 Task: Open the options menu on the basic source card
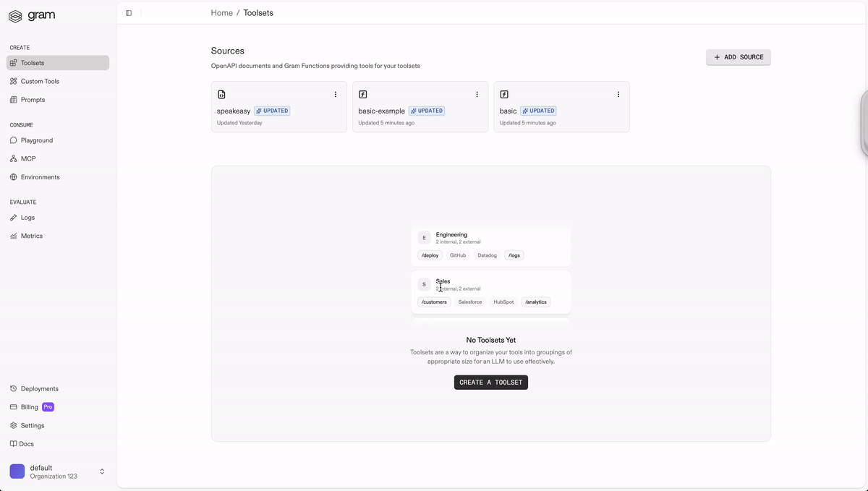pyautogui.click(x=618, y=94)
